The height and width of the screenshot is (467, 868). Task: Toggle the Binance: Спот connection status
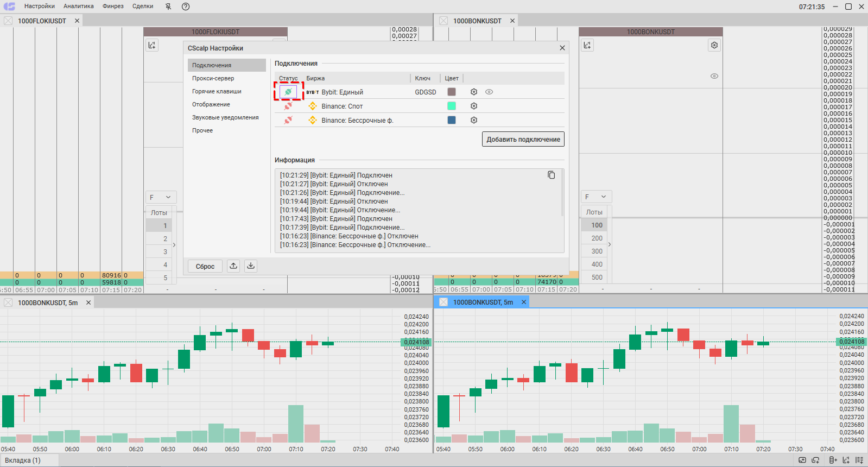coord(288,106)
